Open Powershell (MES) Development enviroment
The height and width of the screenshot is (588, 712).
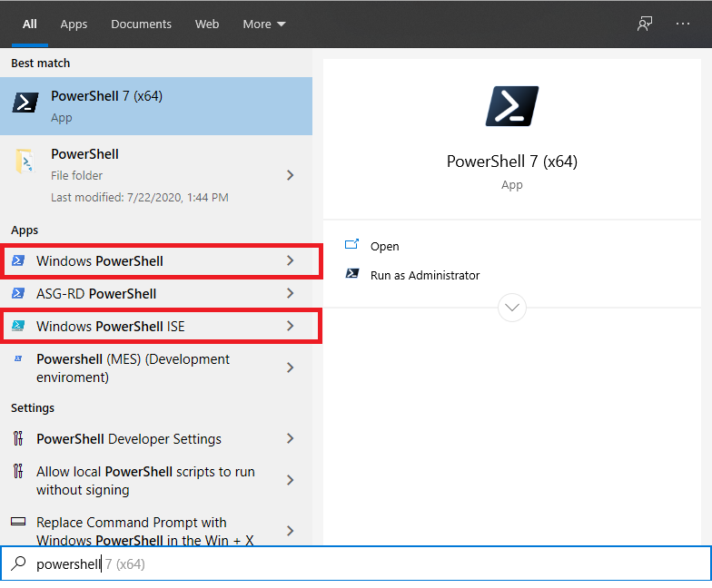[156, 368]
